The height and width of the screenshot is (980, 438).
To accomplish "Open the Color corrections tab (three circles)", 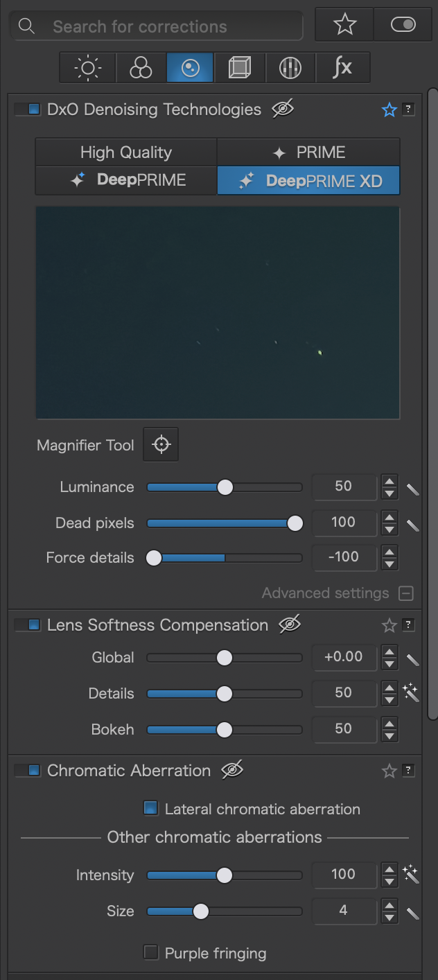I will (141, 68).
